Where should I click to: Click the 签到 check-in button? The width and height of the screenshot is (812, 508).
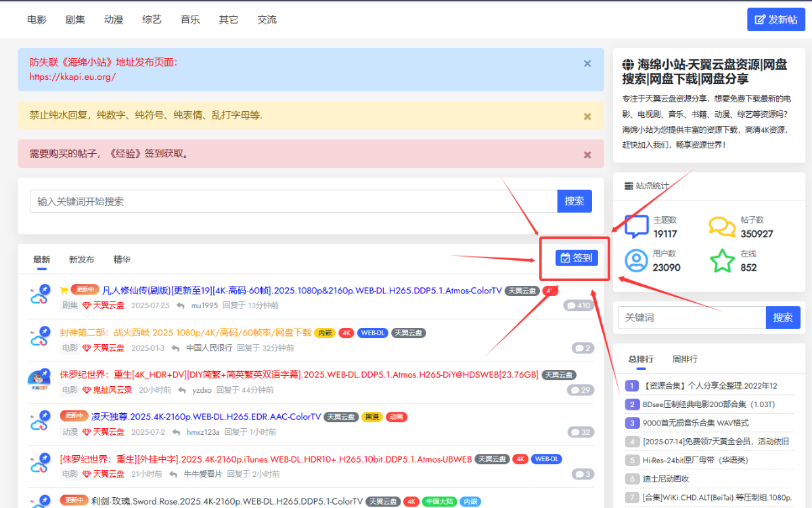tap(577, 258)
